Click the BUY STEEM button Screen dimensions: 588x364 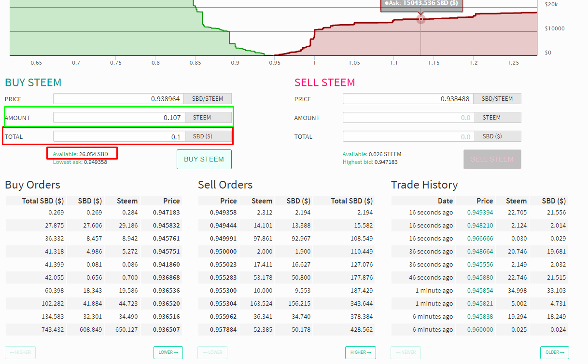(204, 159)
